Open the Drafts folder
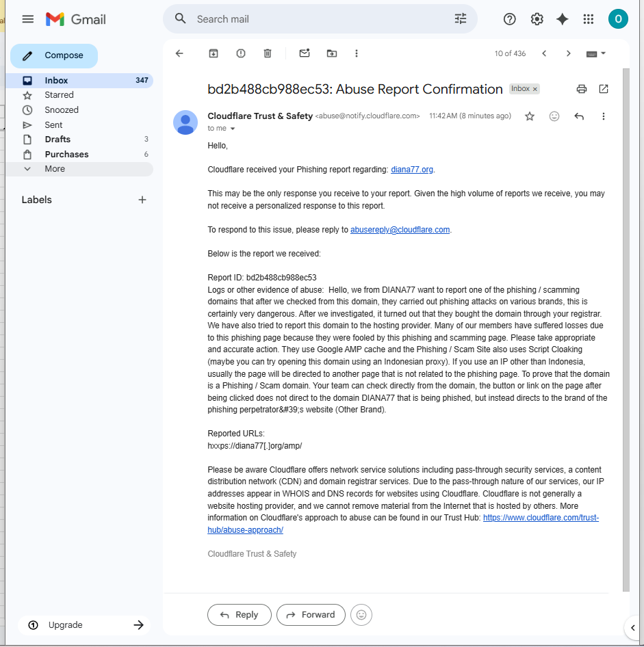The height and width of the screenshot is (647, 644). tap(79, 140)
